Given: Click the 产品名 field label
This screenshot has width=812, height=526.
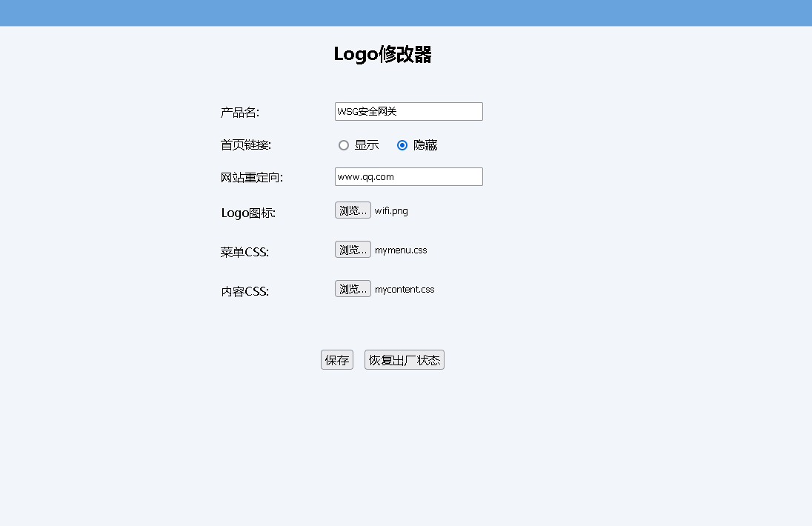Looking at the screenshot, I should click(239, 113).
